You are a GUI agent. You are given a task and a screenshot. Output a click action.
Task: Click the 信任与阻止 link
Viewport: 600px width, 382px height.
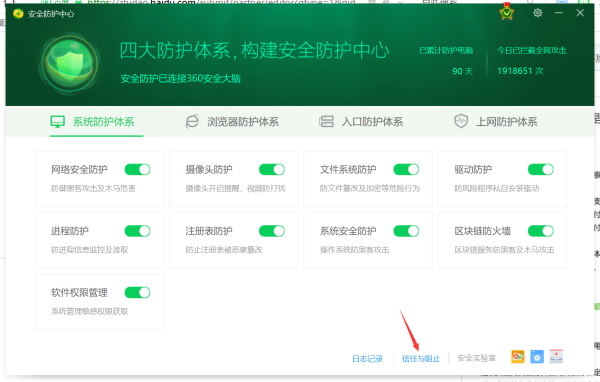tap(421, 359)
